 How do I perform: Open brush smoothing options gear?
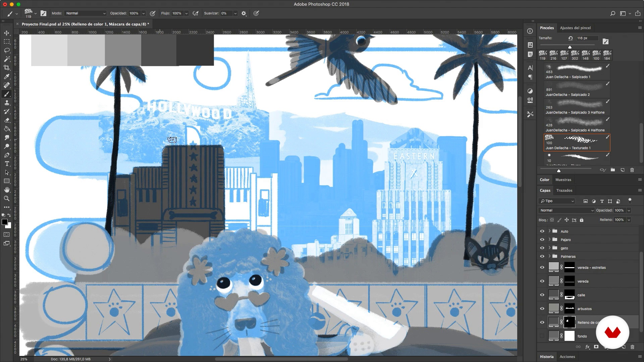click(244, 13)
